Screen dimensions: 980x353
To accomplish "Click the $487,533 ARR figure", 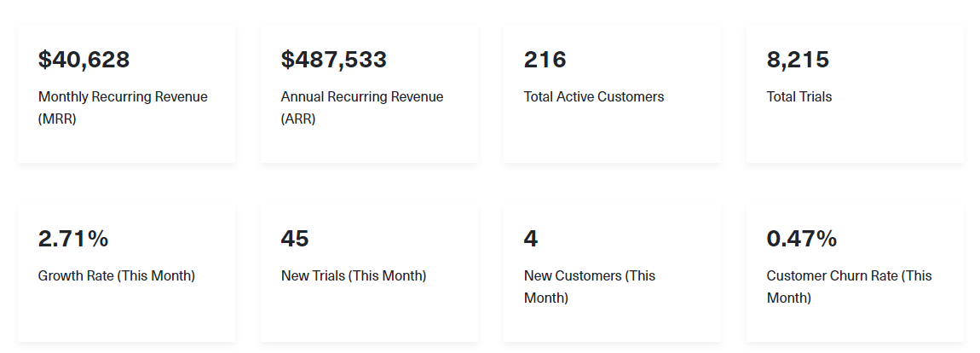I will [x=334, y=60].
